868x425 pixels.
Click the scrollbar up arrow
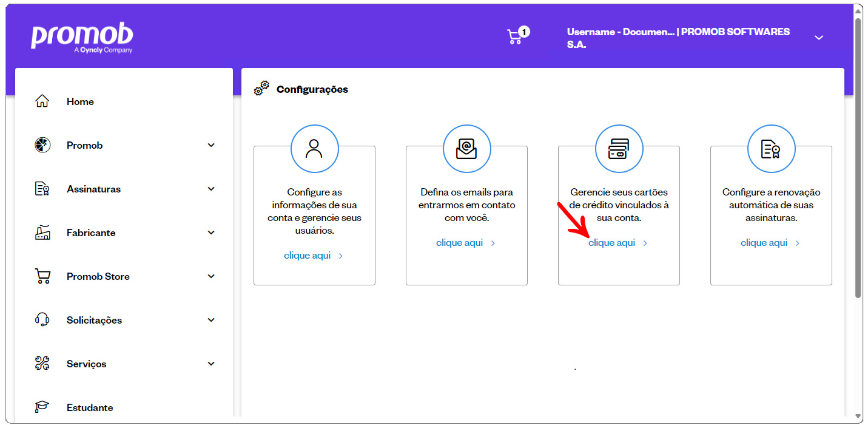858,10
